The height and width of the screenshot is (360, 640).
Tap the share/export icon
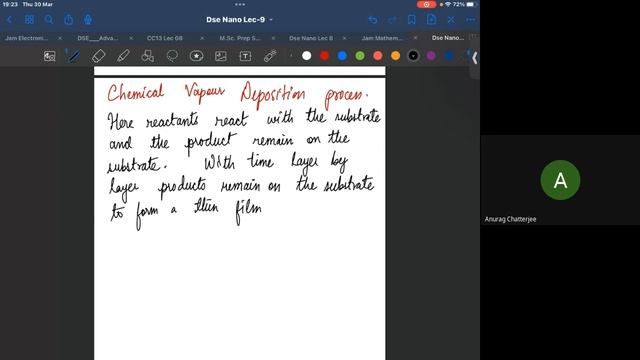[69, 20]
